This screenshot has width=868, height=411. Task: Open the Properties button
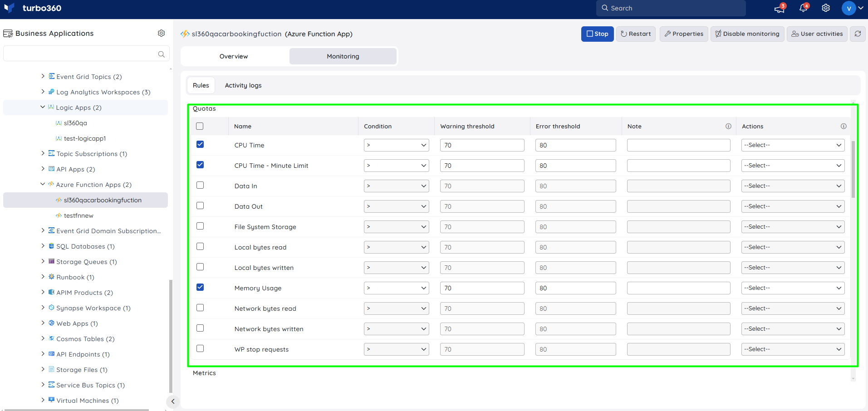click(684, 34)
